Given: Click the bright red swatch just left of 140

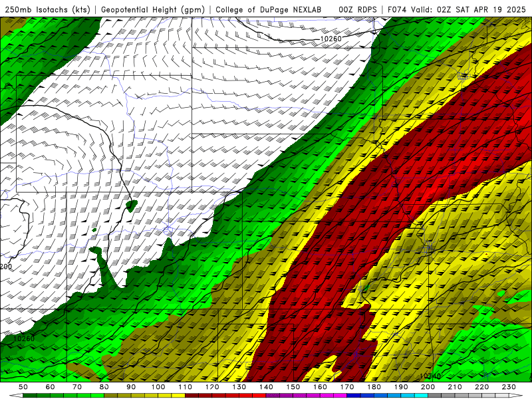Looking at the screenshot, I should tap(259, 396).
